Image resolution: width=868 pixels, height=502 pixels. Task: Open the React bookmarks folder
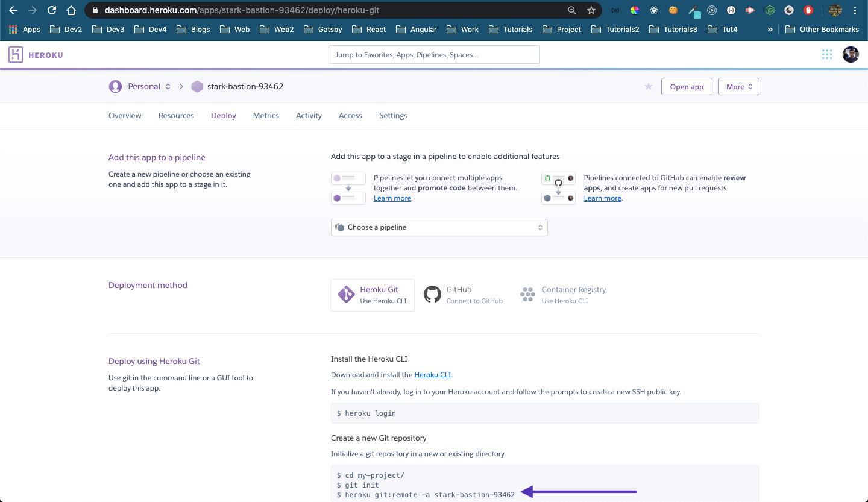click(x=370, y=29)
